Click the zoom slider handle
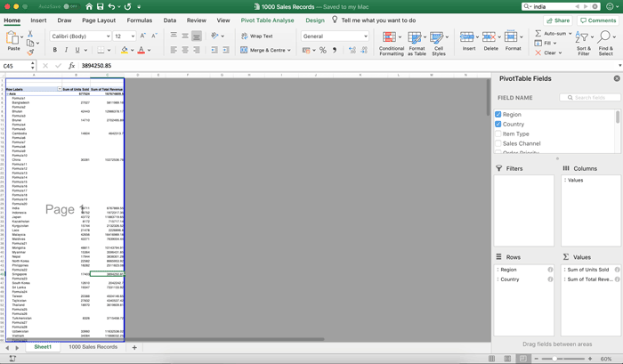 [554, 359]
